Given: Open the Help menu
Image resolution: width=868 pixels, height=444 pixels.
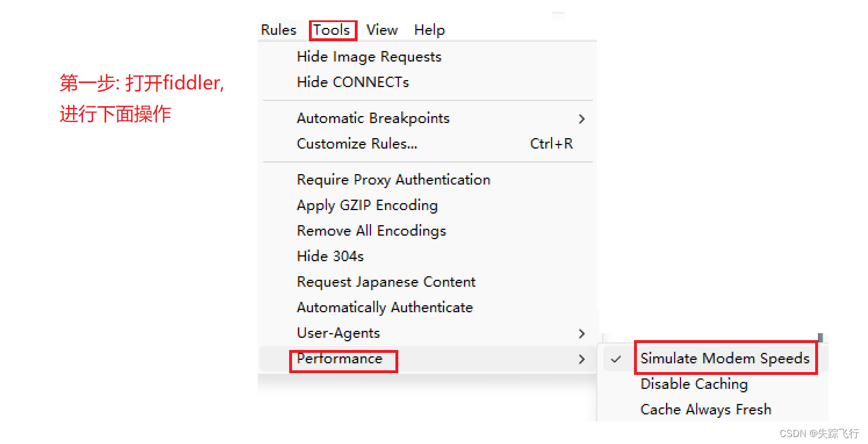Looking at the screenshot, I should (430, 30).
